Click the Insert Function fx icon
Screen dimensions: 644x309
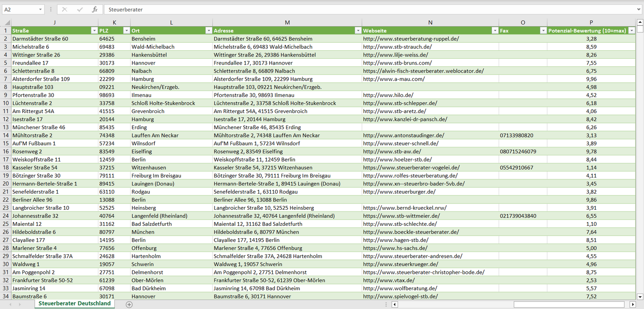tap(94, 9)
